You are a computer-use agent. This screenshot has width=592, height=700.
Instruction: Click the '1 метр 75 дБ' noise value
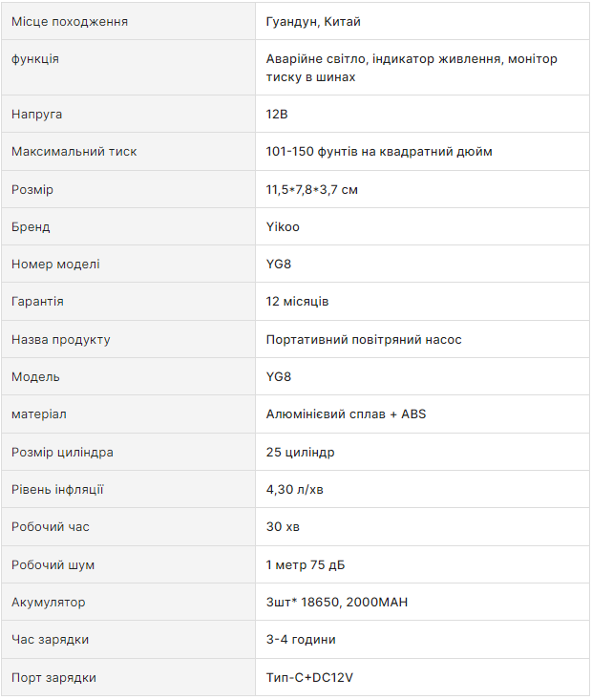tap(306, 565)
